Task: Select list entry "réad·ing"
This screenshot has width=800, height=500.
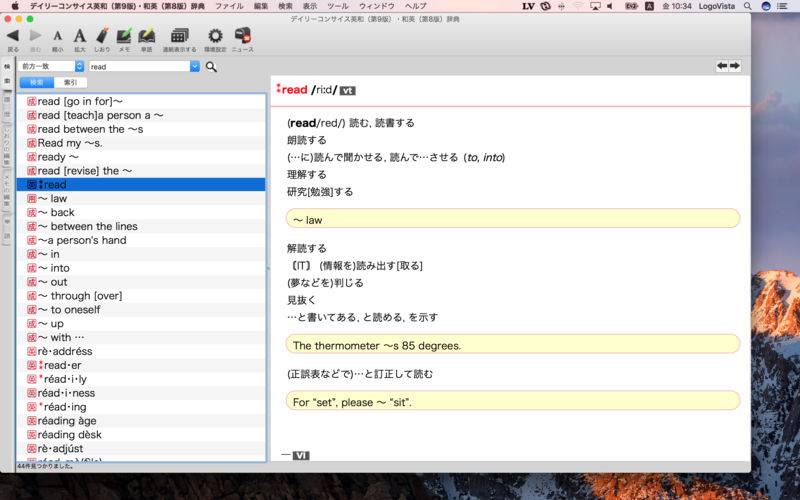Action: coord(141,407)
